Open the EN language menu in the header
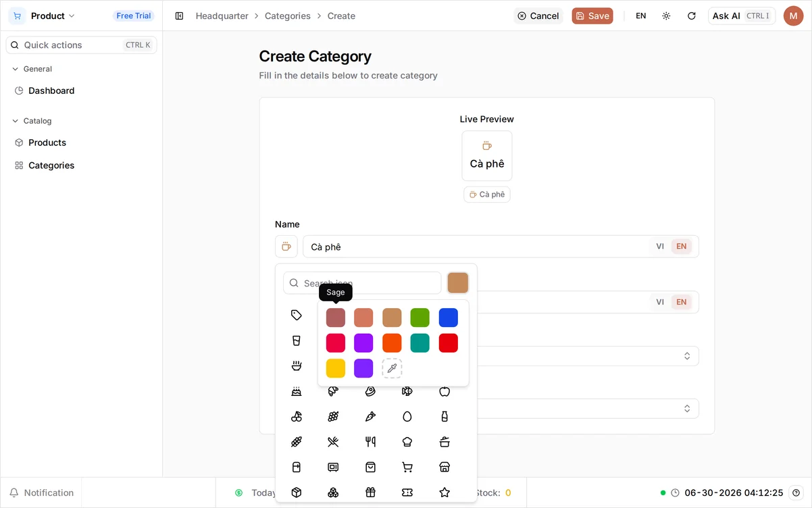The height and width of the screenshot is (508, 812). (x=641, y=16)
